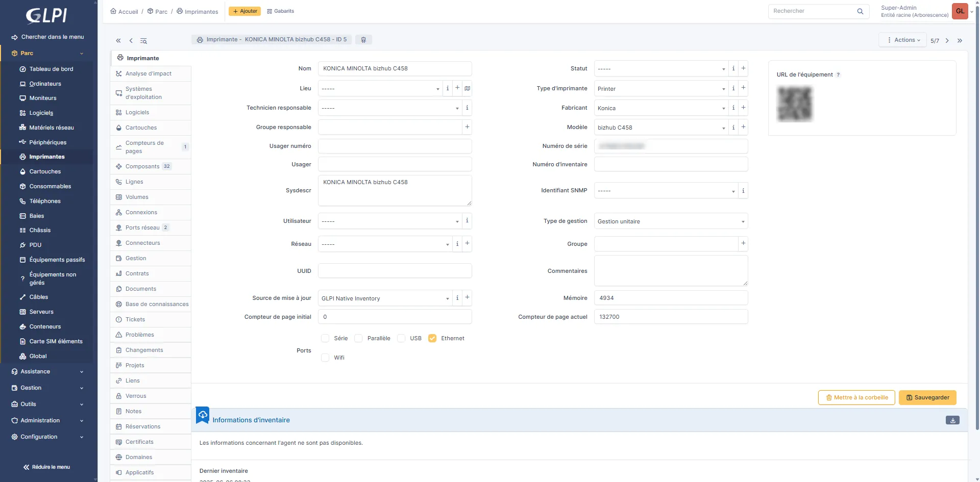
Task: Click the map icon beside Lieu field
Action: (467, 88)
